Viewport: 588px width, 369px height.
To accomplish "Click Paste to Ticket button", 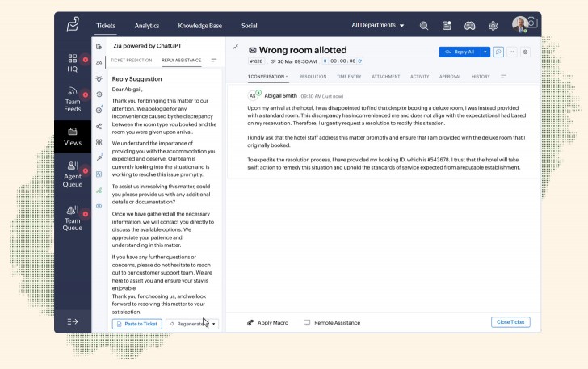I will pyautogui.click(x=136, y=324).
